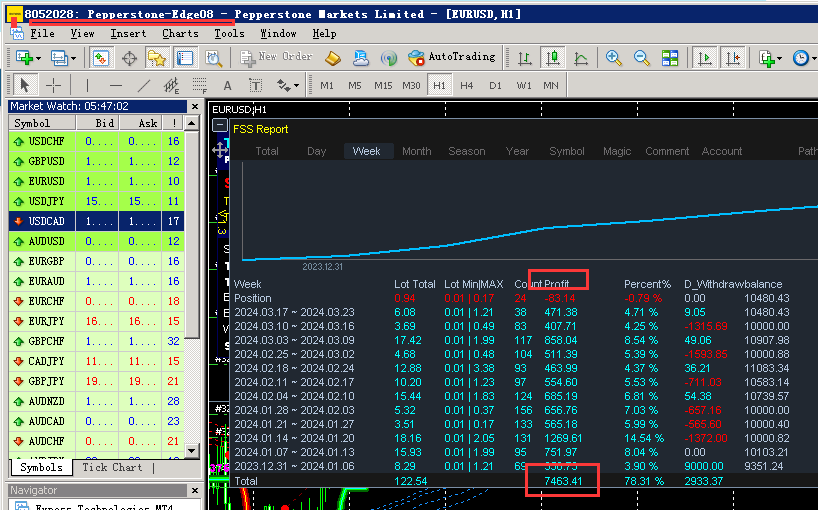Screen dimensions: 818x510
Task: Open the File menu
Action: click(x=42, y=33)
